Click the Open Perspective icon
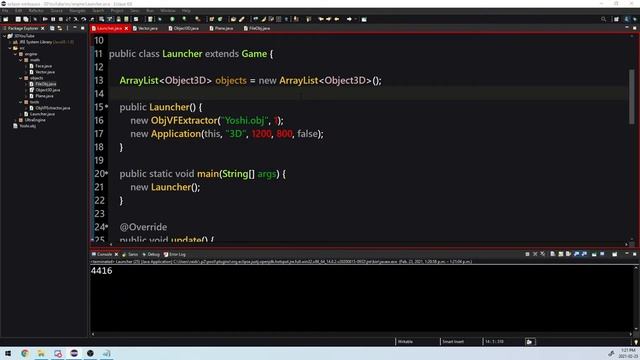 pyautogui.click(x=616, y=19)
